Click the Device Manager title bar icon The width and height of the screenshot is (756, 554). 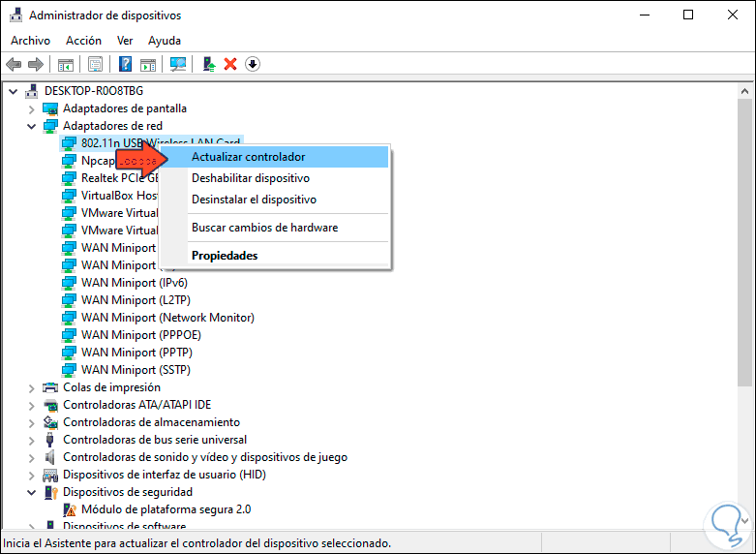(x=15, y=15)
